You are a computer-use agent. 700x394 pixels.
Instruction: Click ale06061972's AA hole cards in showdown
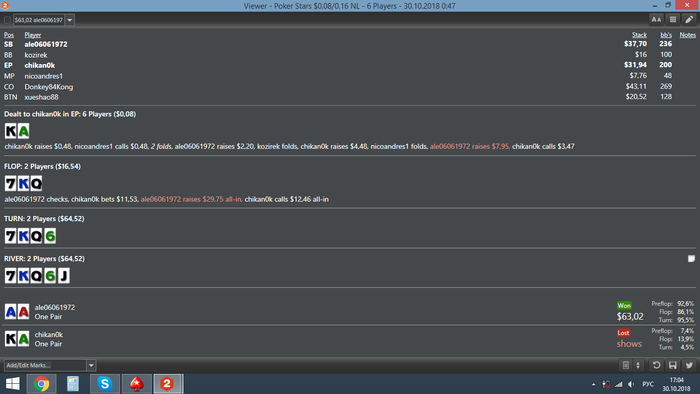(17, 311)
